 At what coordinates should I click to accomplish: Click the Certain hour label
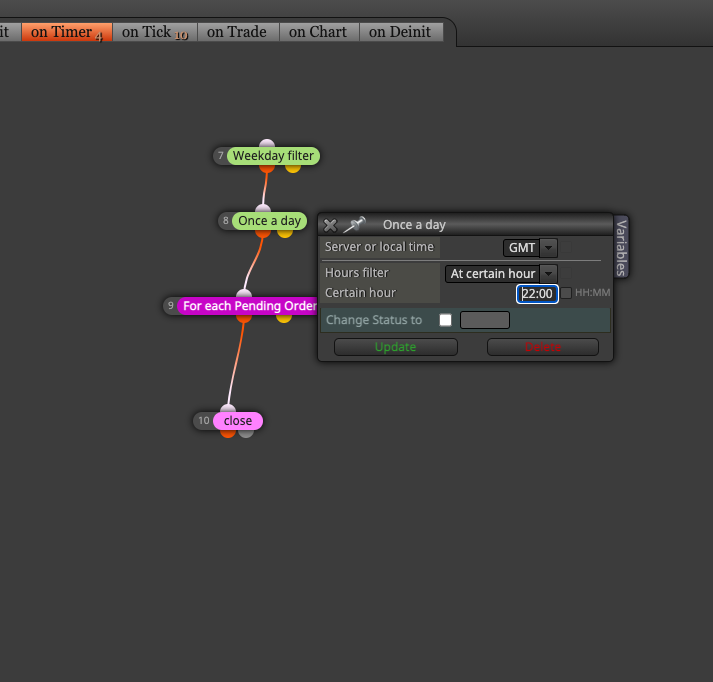(360, 293)
